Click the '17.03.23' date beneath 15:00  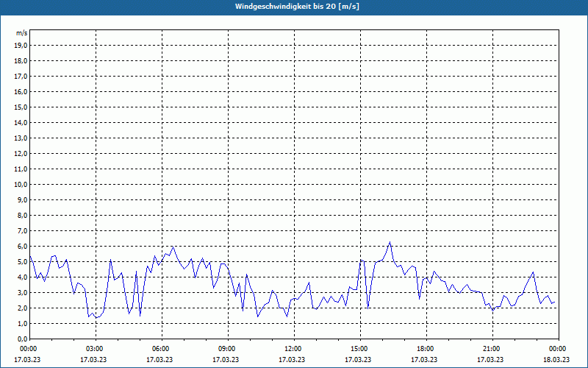click(358, 359)
